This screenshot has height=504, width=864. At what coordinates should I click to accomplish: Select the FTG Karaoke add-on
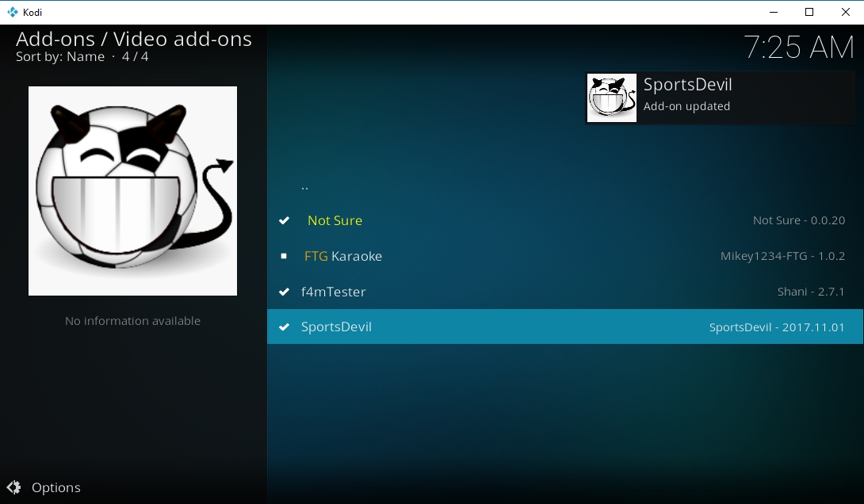coord(565,256)
